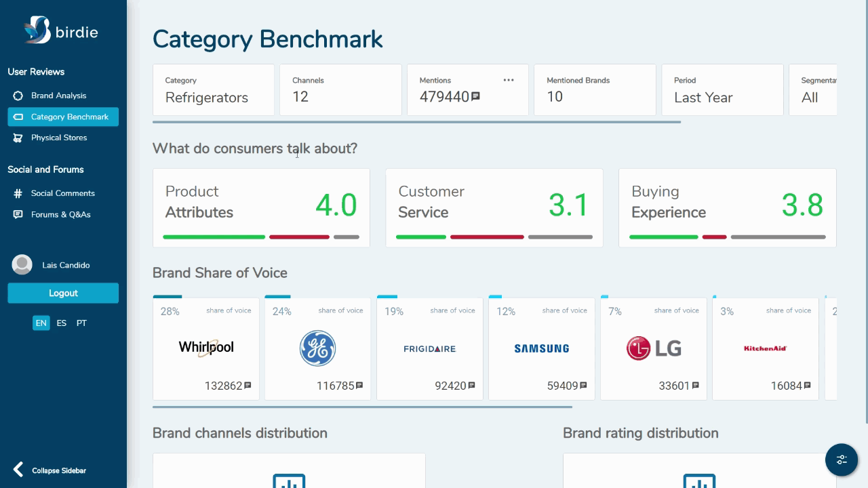This screenshot has width=868, height=488.
Task: Click the Logout button
Action: coord(63,293)
